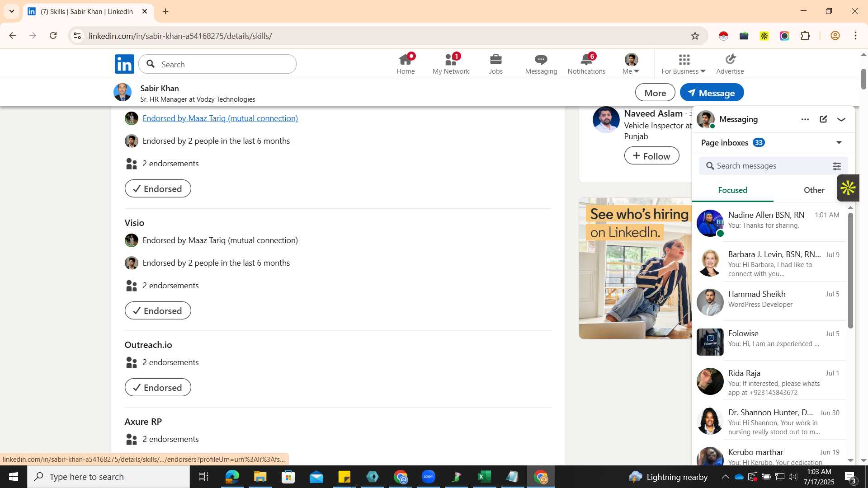Expand the Page inboxes dropdown
868x488 pixels.
[839, 143]
